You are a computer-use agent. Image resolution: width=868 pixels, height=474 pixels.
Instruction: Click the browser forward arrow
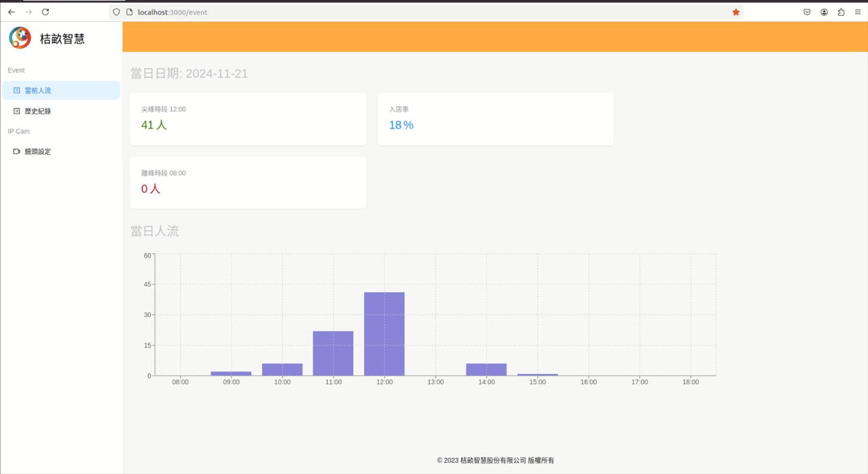(x=28, y=12)
